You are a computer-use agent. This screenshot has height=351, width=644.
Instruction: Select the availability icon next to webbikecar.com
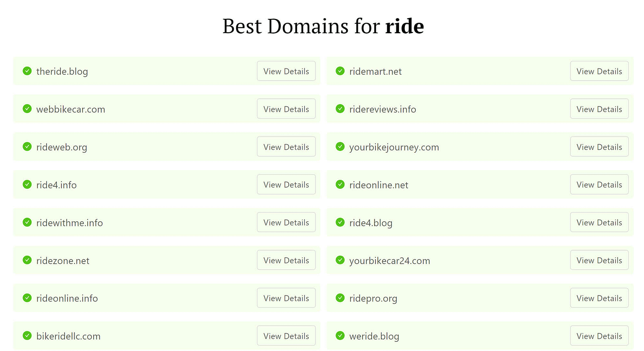27,109
